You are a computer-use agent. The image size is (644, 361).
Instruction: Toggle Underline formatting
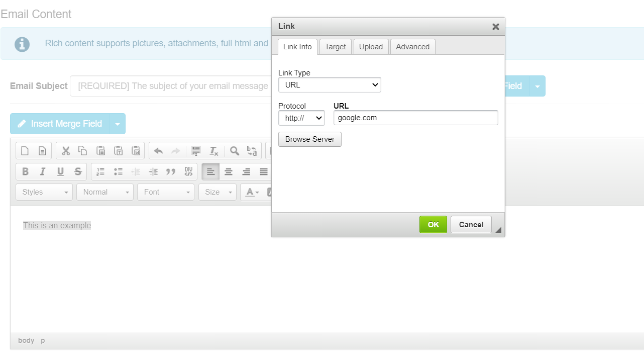[x=60, y=171]
